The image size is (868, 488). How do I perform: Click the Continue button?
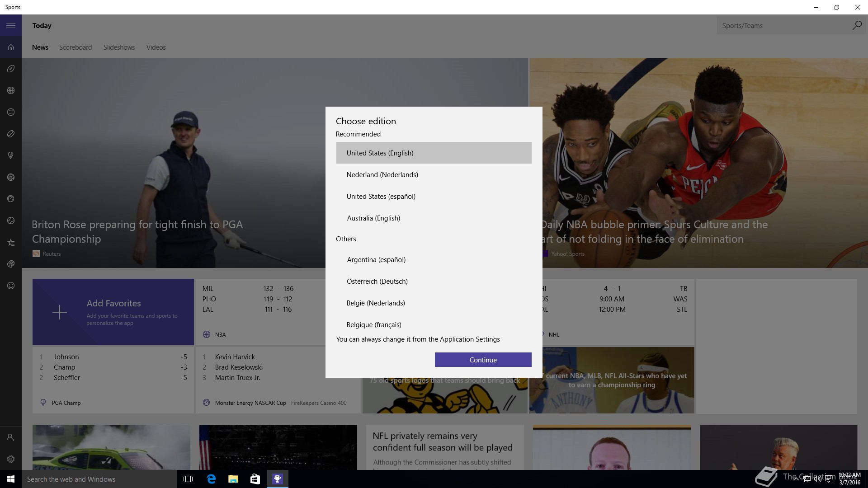(x=483, y=360)
